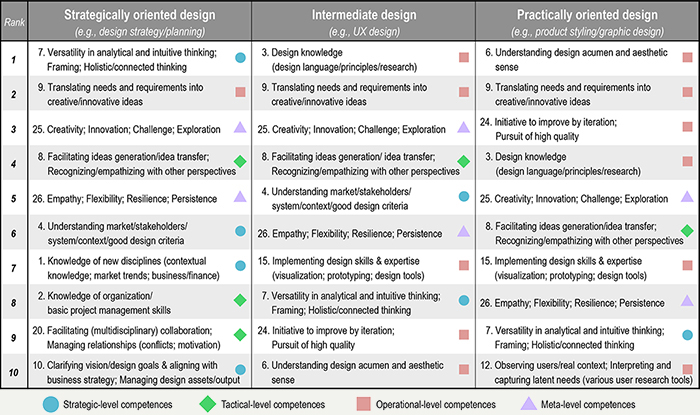Click the green diamond in the Tactical-level competences legend
Screen dimensions: 700x415
click(x=208, y=404)
